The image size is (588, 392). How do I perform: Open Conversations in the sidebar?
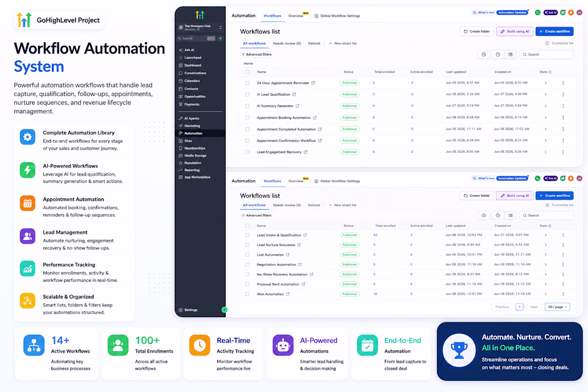pos(195,73)
